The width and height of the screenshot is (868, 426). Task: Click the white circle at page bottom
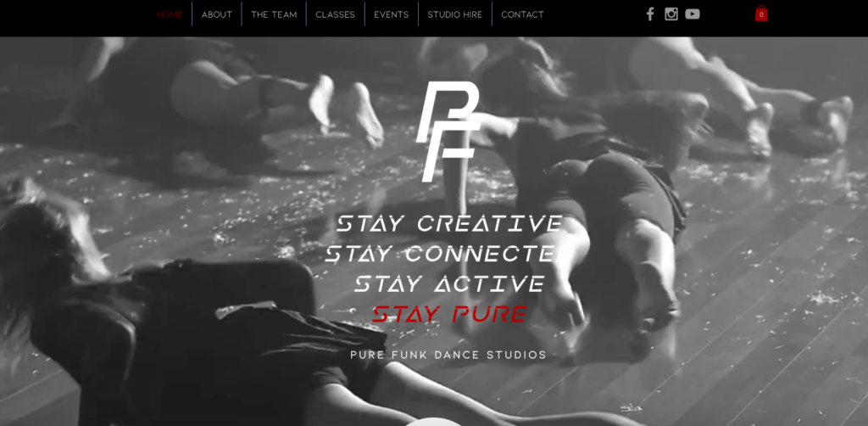(x=434, y=422)
